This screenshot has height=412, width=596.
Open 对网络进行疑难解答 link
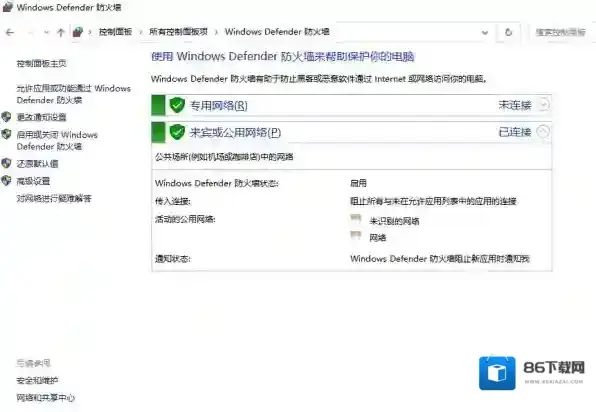54,198
